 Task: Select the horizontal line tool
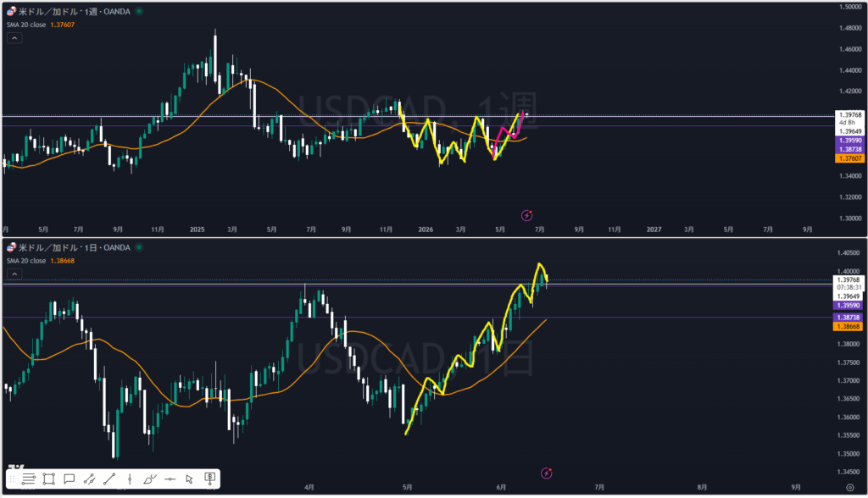point(170,479)
